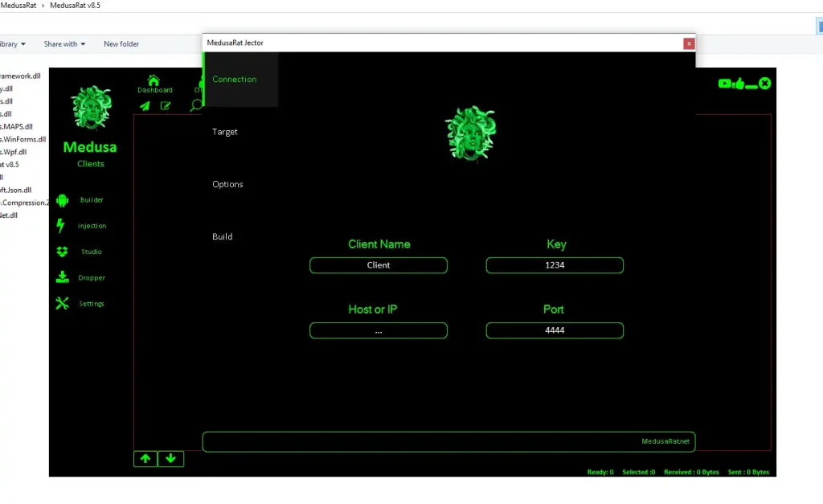823x504 pixels.
Task: Click the paper plane send icon
Action: 145,105
